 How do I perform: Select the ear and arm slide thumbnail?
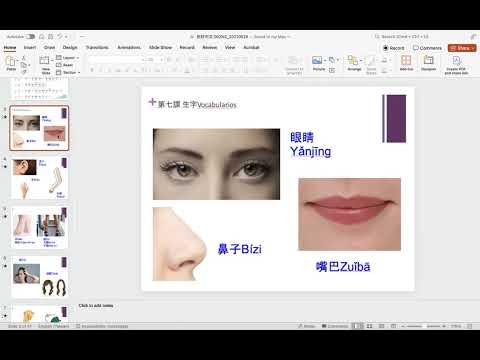pos(39,178)
